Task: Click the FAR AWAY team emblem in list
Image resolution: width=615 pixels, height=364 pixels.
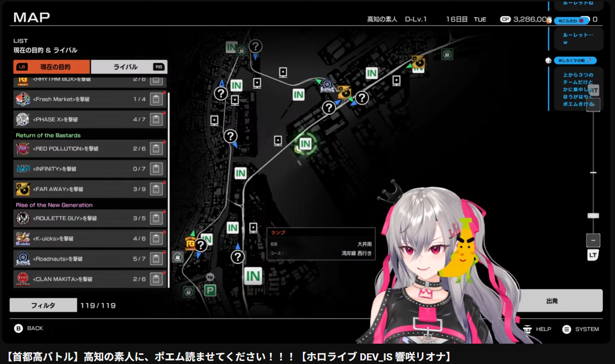Action: 23,189
